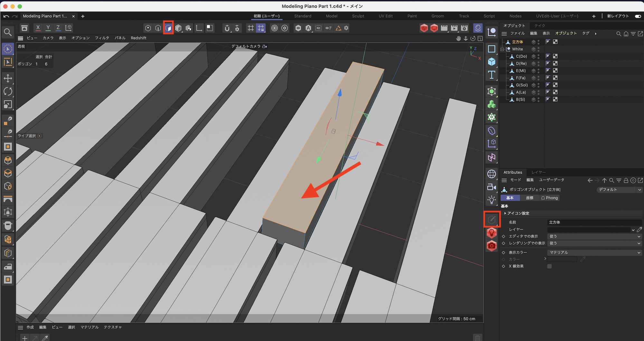Open the 表示カラー dropdown
This screenshot has width=644, height=341.
(594, 252)
